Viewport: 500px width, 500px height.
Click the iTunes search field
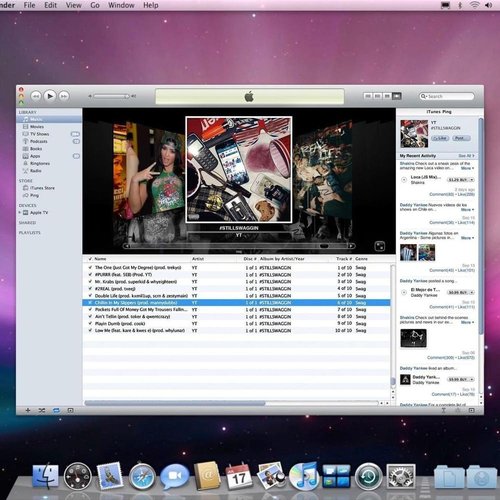point(447,96)
